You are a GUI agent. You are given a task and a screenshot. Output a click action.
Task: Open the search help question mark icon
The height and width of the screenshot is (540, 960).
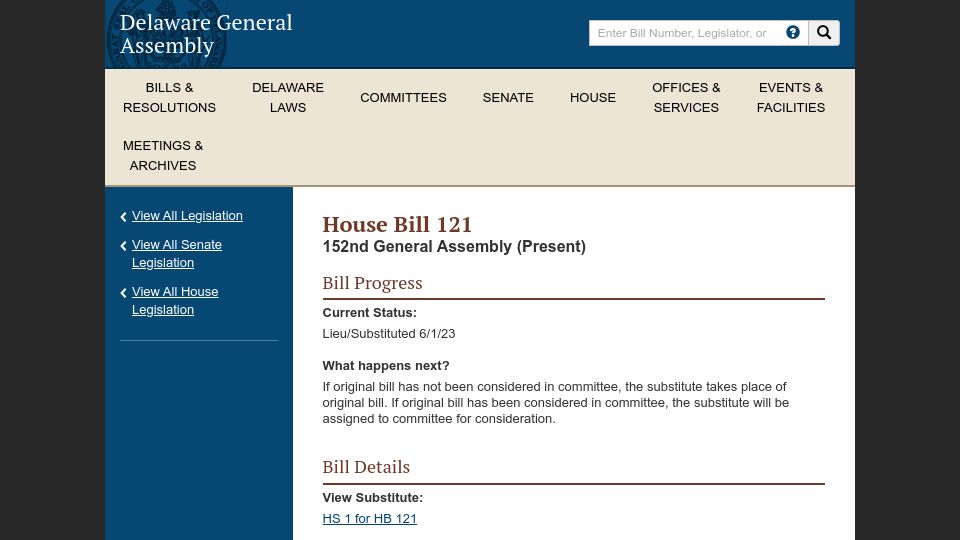793,32
